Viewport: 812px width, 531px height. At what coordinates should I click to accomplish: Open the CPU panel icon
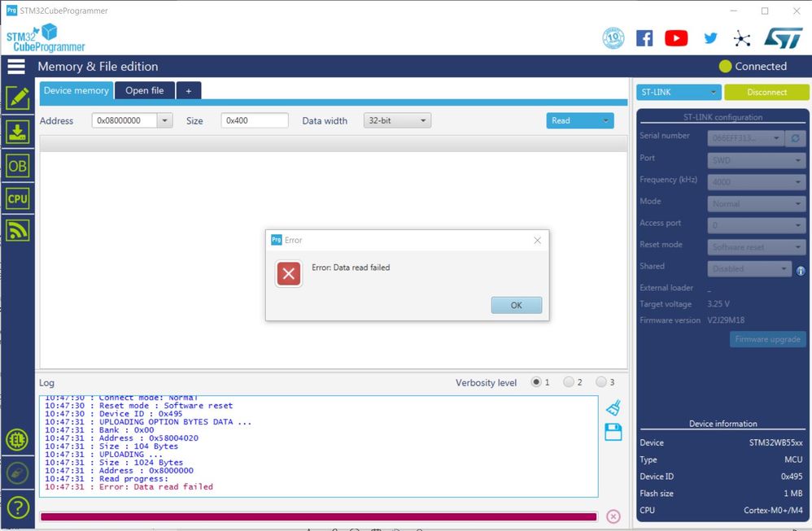(x=18, y=198)
